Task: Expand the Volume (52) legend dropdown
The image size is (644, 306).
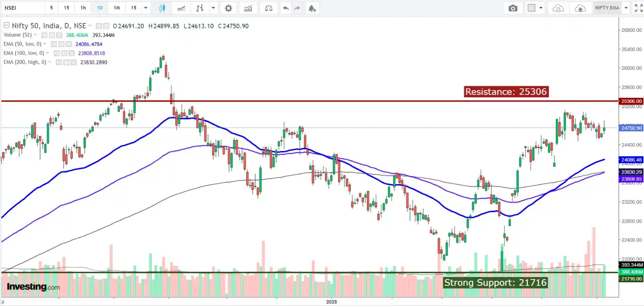Action: (35, 35)
